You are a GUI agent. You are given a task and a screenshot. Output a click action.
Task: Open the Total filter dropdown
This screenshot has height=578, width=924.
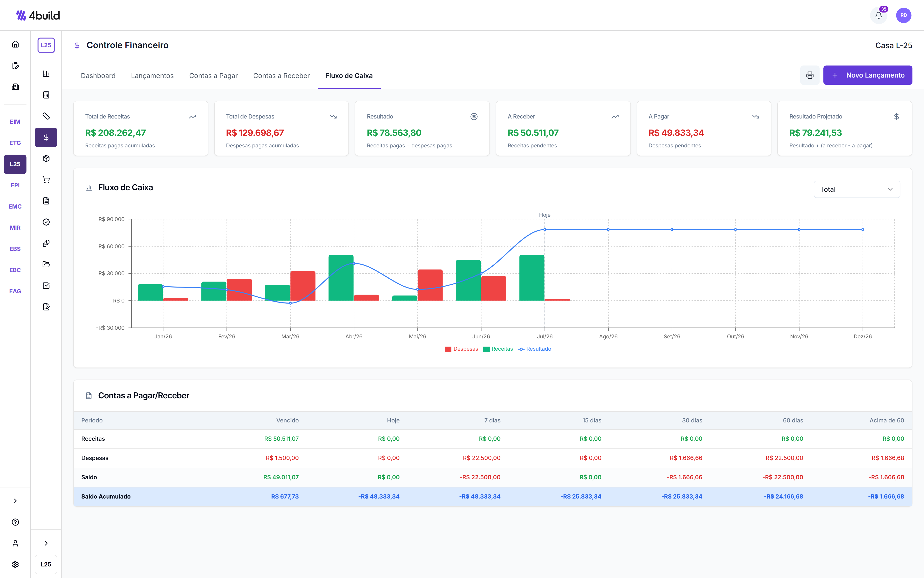(856, 189)
